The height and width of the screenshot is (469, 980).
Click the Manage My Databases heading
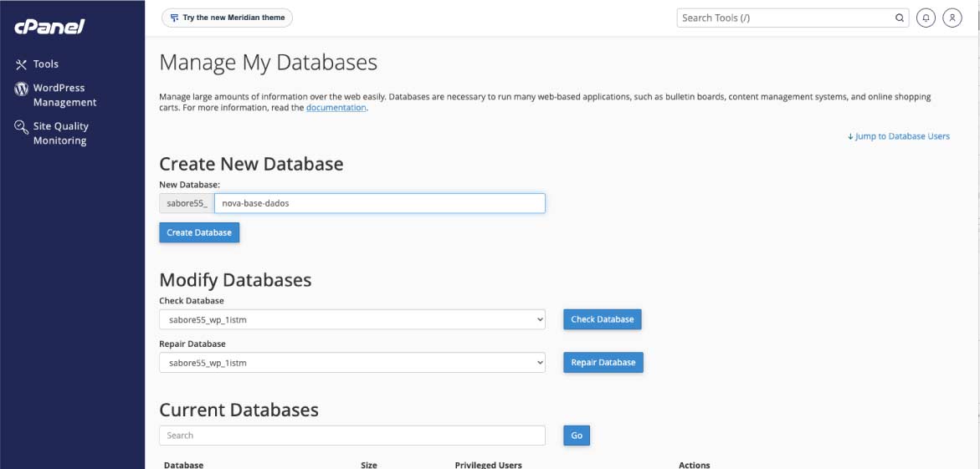[268, 63]
